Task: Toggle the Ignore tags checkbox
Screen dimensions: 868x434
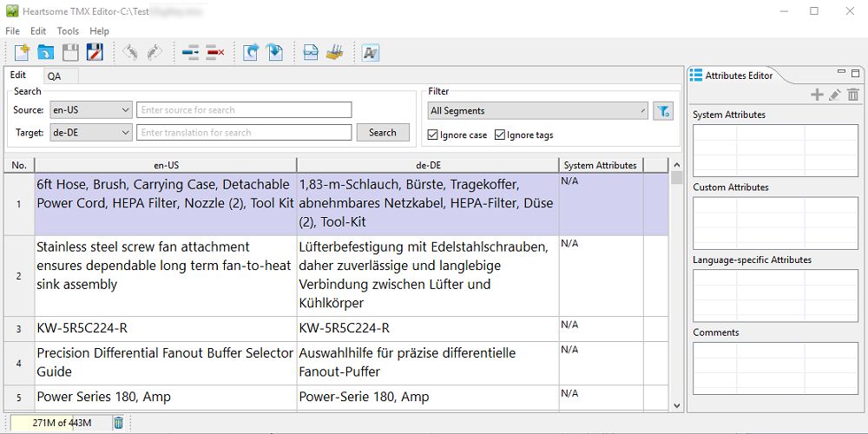Action: click(500, 135)
